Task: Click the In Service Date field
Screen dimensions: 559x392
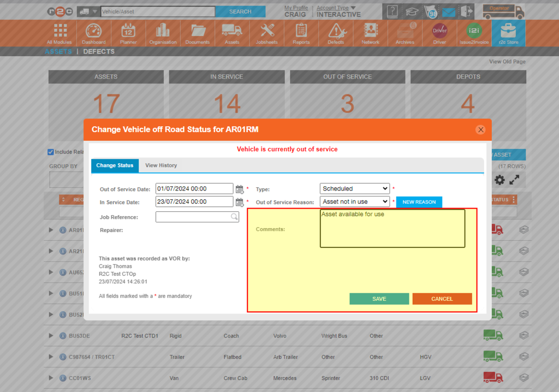Action: (x=194, y=201)
